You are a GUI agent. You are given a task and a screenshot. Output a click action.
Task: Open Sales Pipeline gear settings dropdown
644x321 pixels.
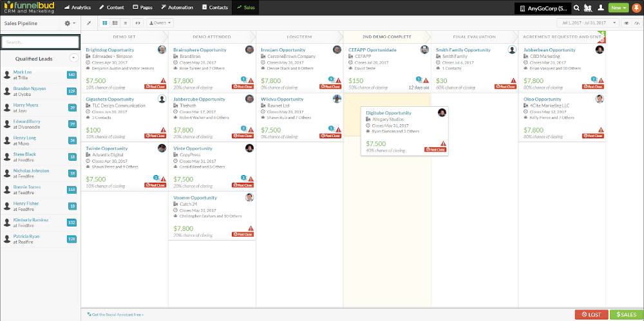pos(70,23)
